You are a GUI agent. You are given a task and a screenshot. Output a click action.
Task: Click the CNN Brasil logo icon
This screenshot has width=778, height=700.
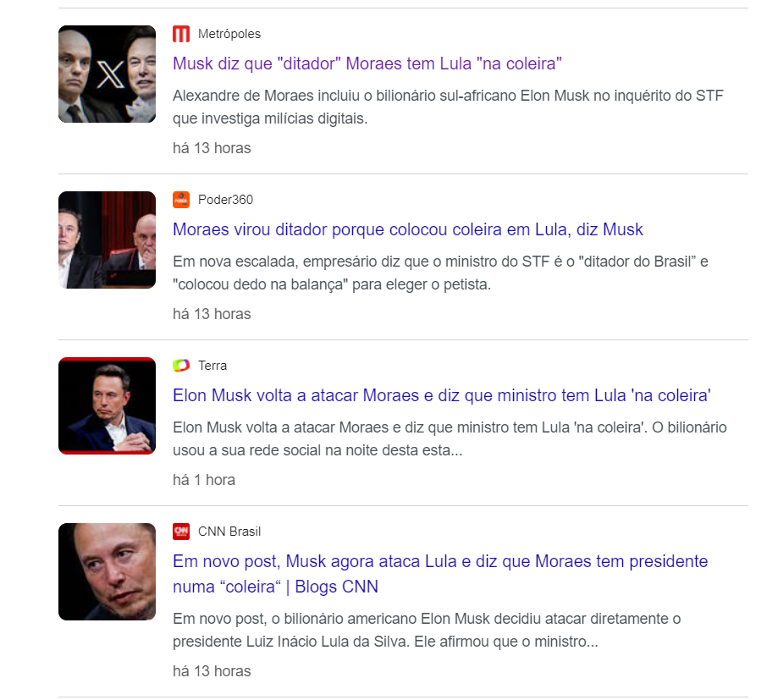pos(181,532)
